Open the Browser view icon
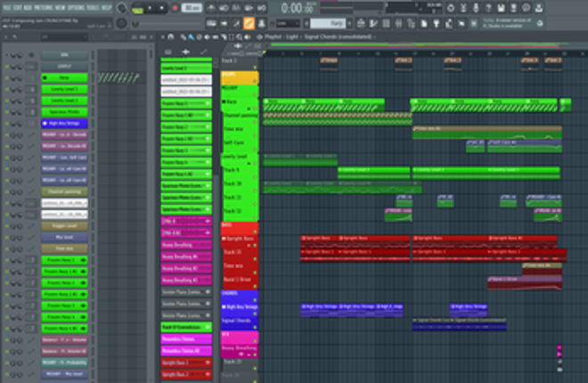The width and height of the screenshot is (588, 383). tap(412, 24)
